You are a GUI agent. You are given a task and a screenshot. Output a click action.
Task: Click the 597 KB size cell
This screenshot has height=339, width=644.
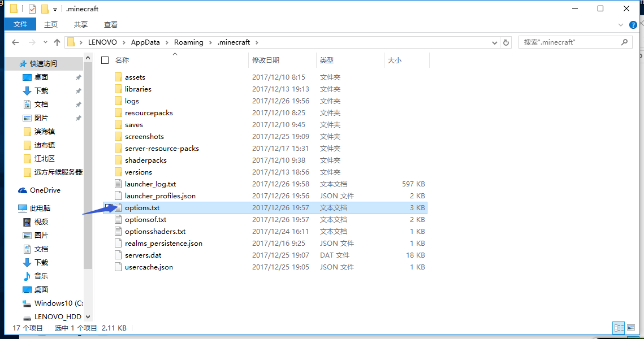413,184
